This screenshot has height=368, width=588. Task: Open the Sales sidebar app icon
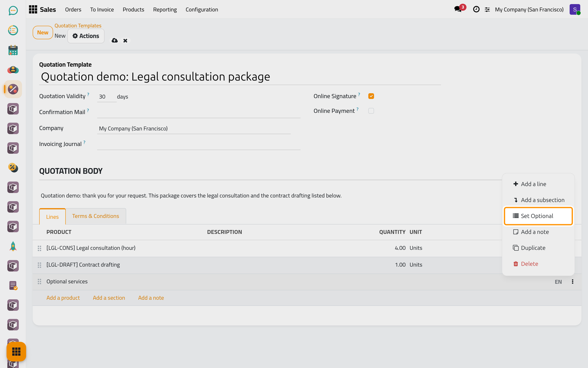tap(13, 89)
